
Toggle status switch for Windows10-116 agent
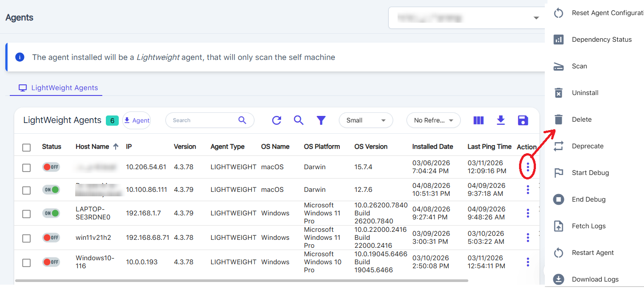51,262
